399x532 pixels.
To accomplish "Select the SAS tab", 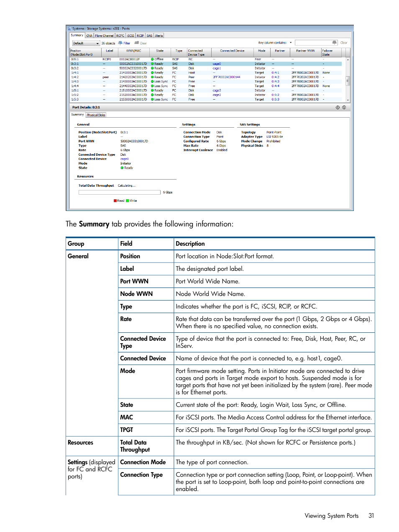I will [x=149, y=36].
